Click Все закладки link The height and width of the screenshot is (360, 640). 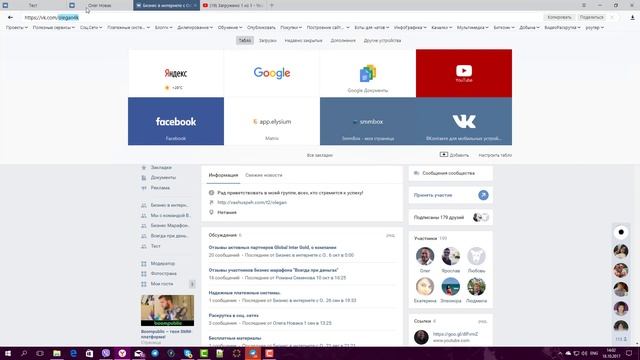(x=320, y=155)
